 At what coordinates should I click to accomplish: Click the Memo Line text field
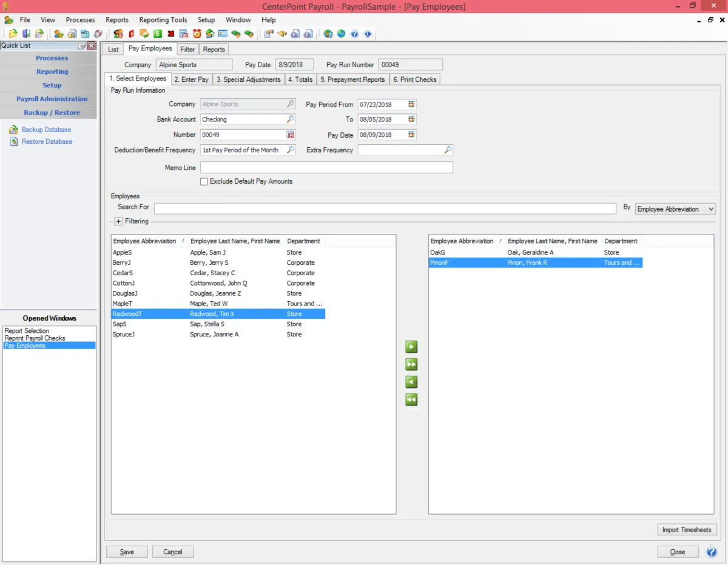tap(326, 167)
